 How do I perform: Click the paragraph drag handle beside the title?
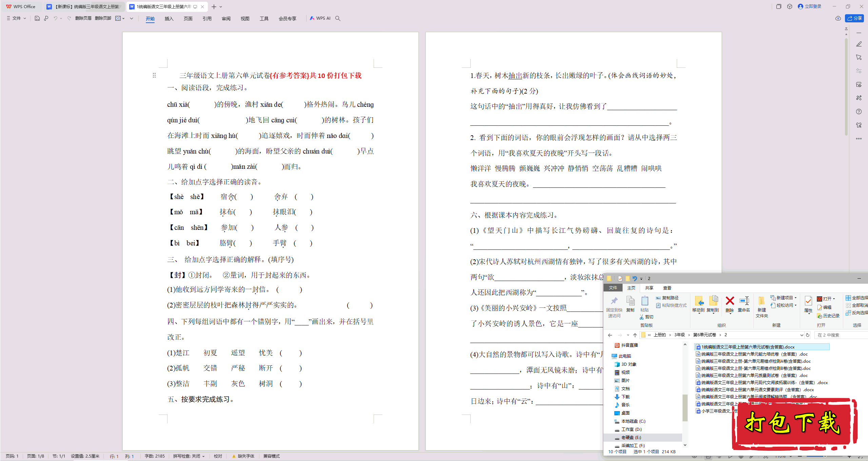coord(154,75)
